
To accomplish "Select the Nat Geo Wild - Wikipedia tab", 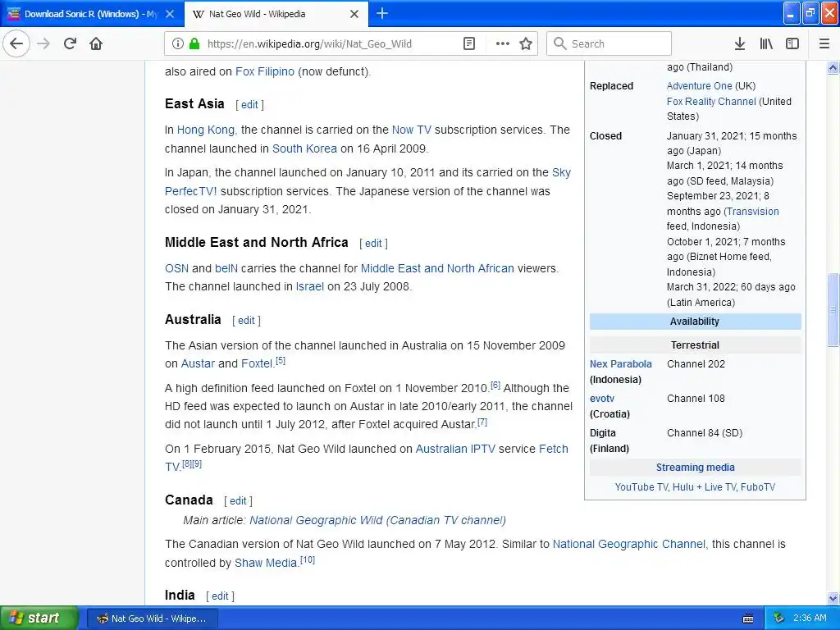I will (x=276, y=14).
